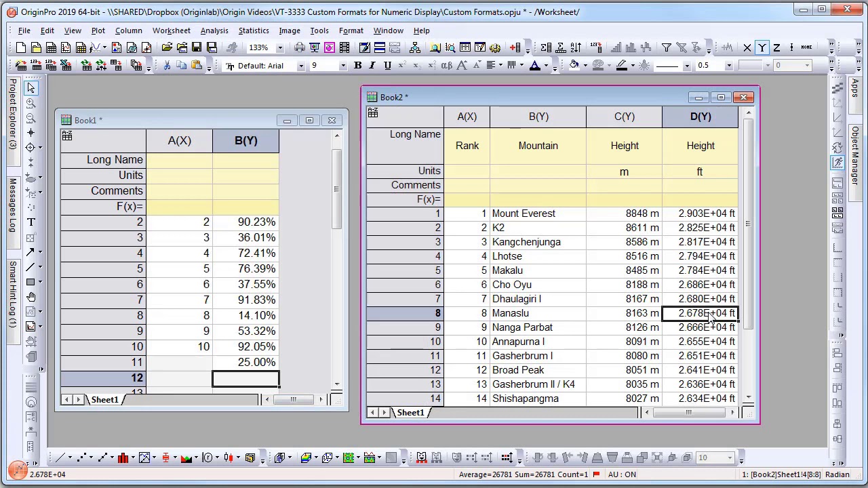Open the Column menu
This screenshot has width=868, height=488.
[x=128, y=30]
